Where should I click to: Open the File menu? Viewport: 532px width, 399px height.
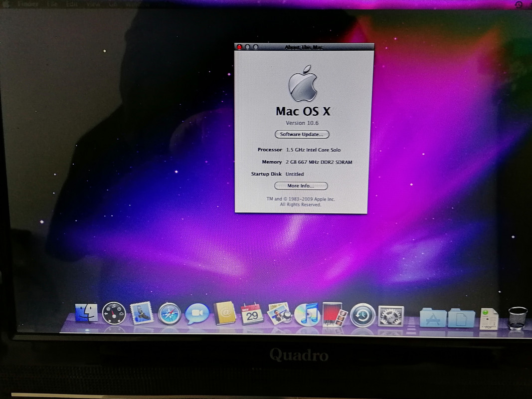point(52,4)
